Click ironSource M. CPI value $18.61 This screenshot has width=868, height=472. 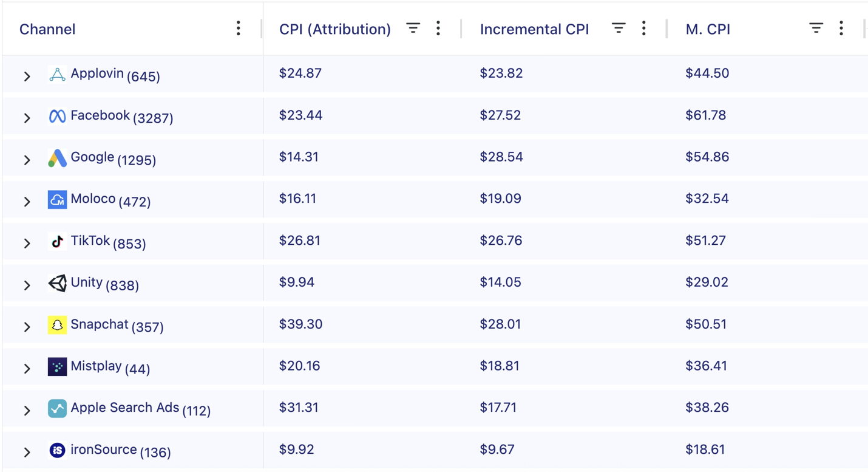(705, 450)
